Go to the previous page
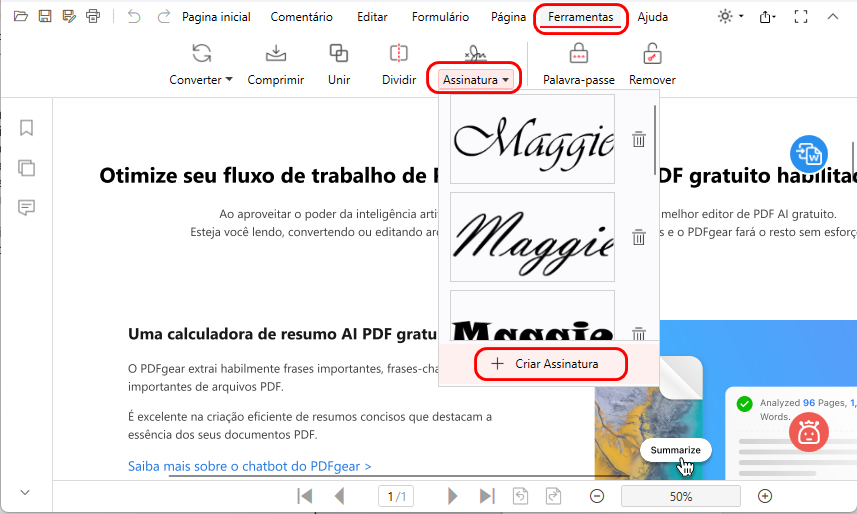Image resolution: width=857 pixels, height=514 pixels. pyautogui.click(x=339, y=496)
